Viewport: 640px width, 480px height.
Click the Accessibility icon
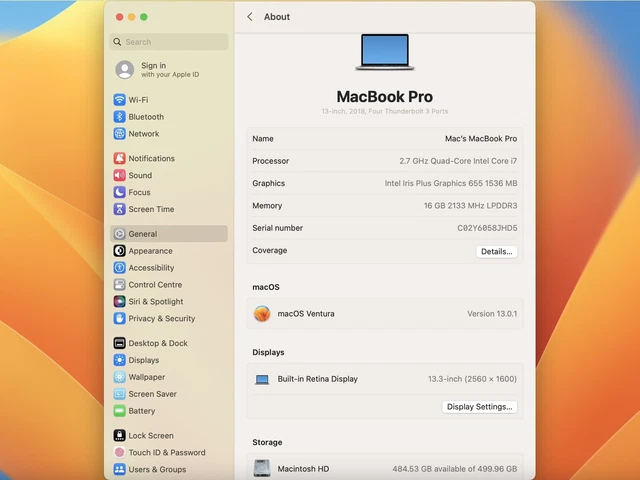[x=119, y=268]
